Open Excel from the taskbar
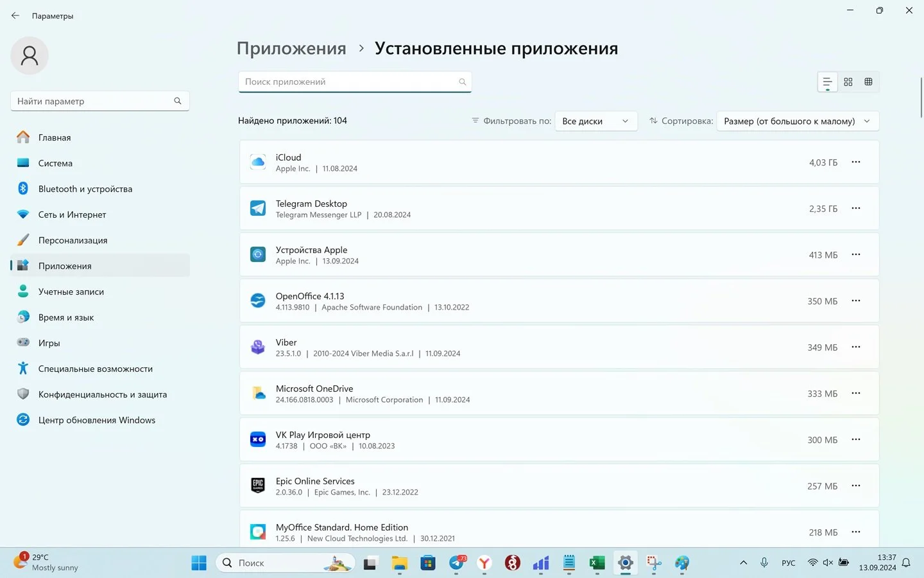This screenshot has height=578, width=924. click(x=597, y=563)
